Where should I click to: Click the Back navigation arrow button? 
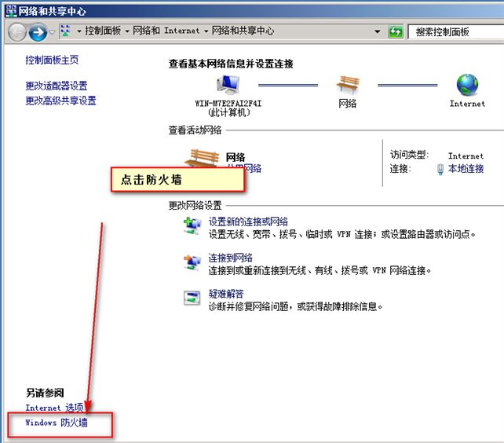click(x=16, y=32)
